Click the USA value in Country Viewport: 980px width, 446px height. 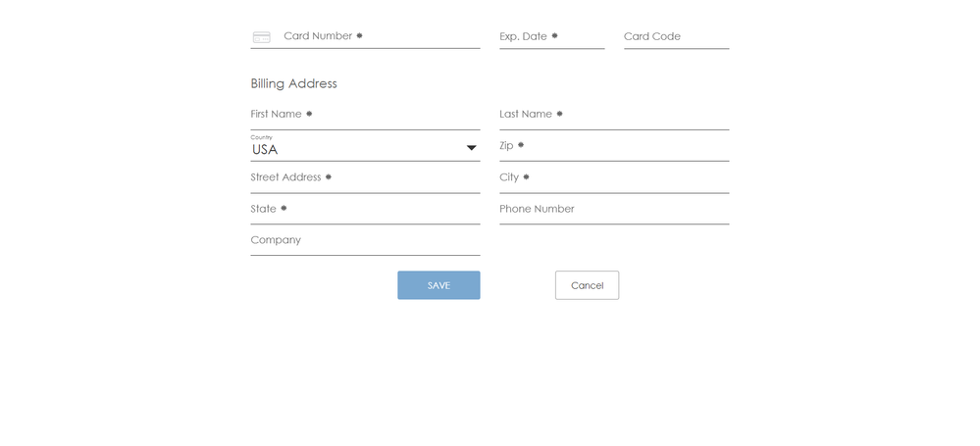266,150
